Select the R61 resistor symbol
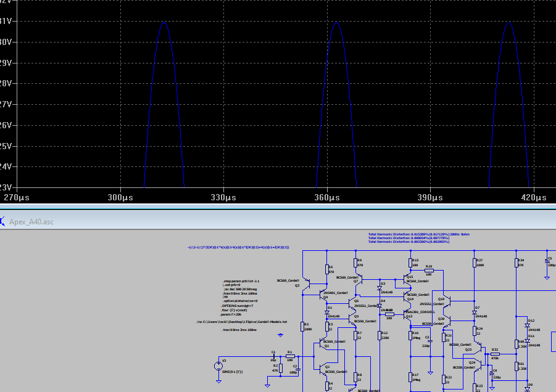 [x=517, y=366]
